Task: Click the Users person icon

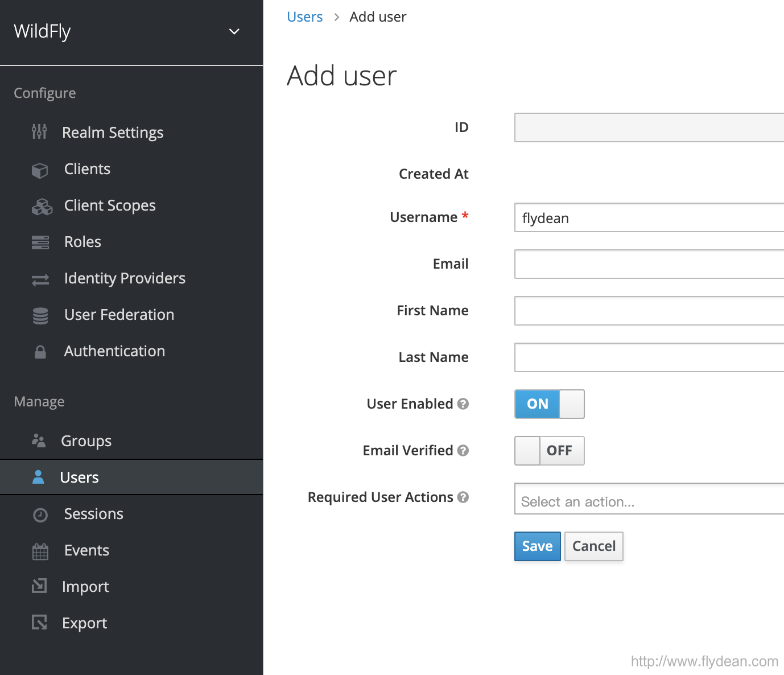Action: pyautogui.click(x=38, y=477)
